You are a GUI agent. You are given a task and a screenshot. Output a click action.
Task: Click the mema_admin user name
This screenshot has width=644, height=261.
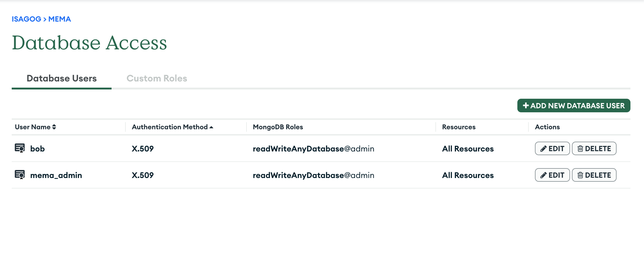click(x=56, y=175)
